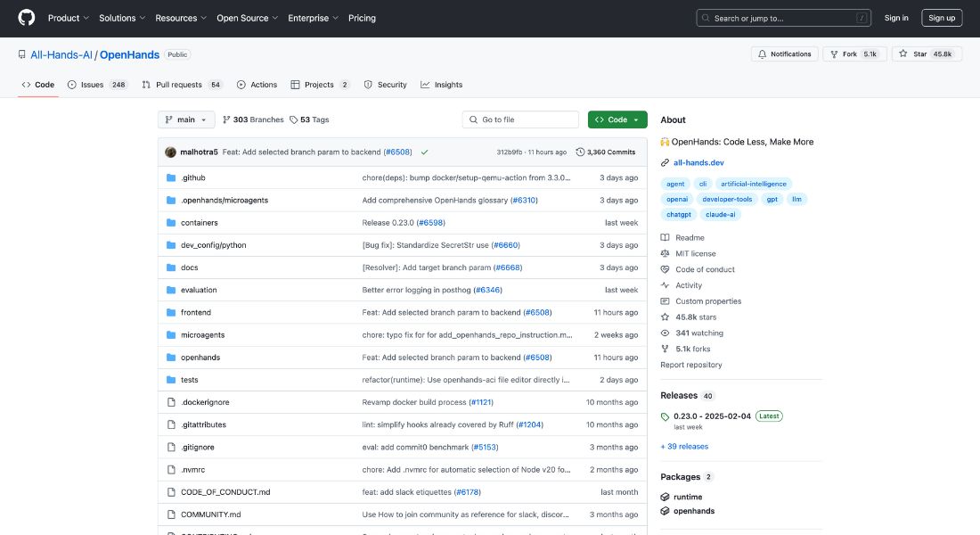
Task: Open the main branch selector dropdown
Action: click(x=185, y=119)
